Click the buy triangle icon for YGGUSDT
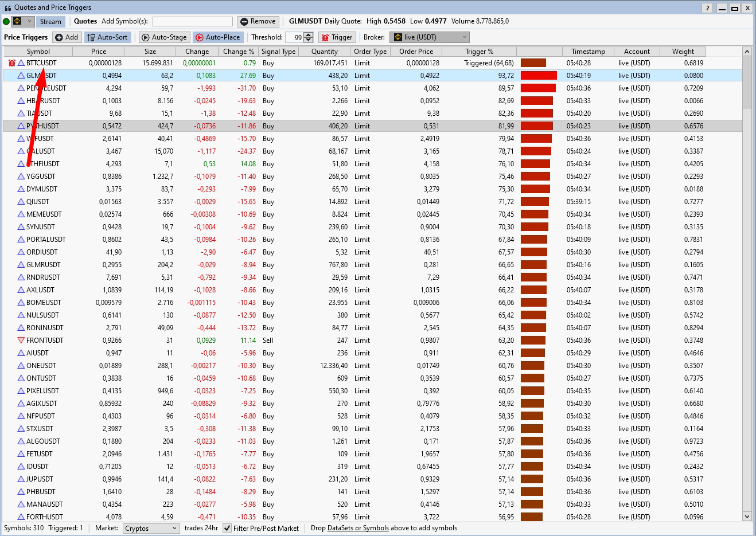This screenshot has height=536, width=756. [x=21, y=177]
